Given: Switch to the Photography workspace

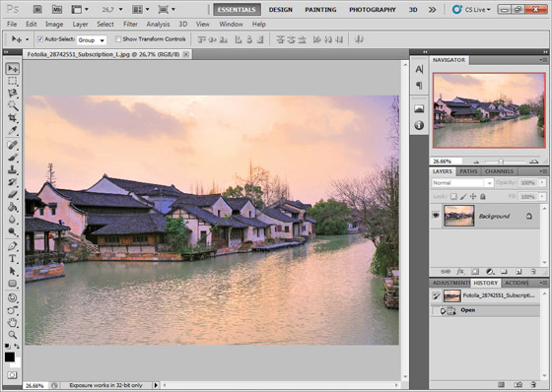Looking at the screenshot, I should coord(373,10).
